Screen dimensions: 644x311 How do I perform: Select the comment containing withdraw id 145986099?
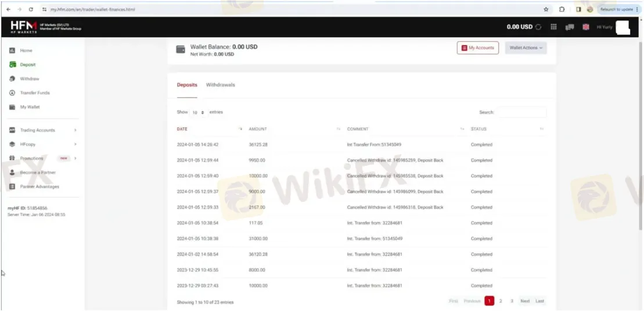click(395, 192)
